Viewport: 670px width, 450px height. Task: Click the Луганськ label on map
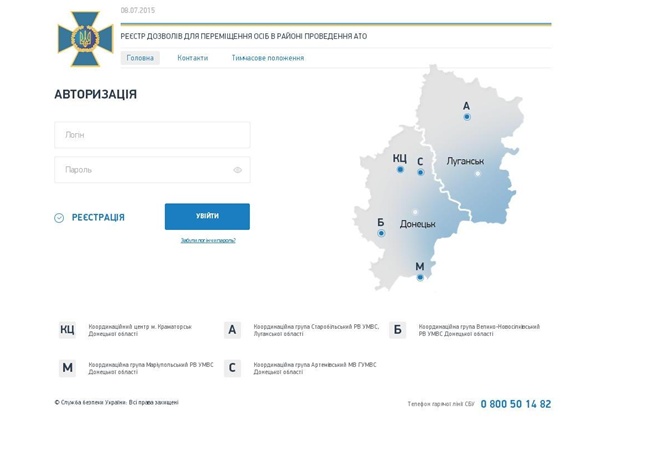(465, 161)
